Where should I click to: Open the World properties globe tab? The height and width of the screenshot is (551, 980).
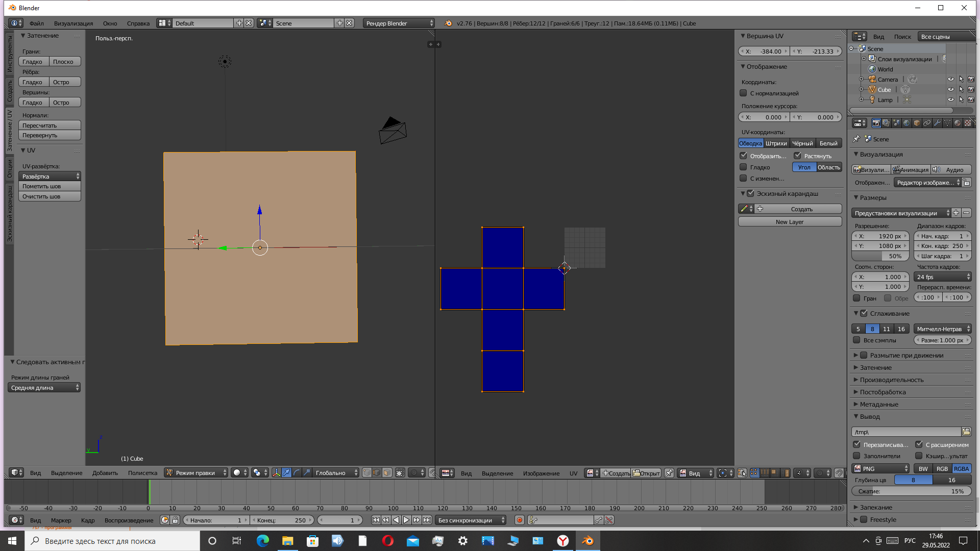tap(906, 123)
